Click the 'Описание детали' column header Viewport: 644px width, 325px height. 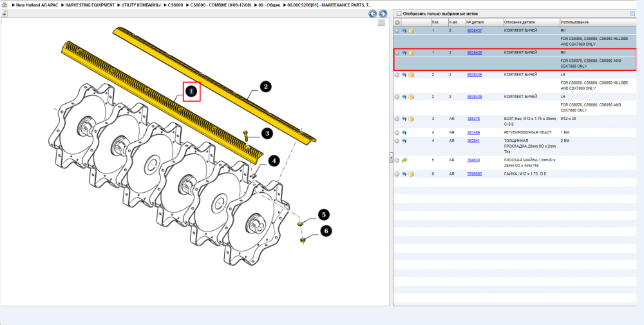[532, 22]
